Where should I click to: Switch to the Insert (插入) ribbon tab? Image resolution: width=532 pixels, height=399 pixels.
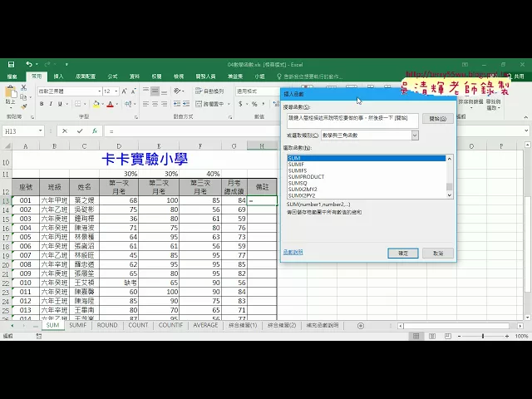(58, 76)
